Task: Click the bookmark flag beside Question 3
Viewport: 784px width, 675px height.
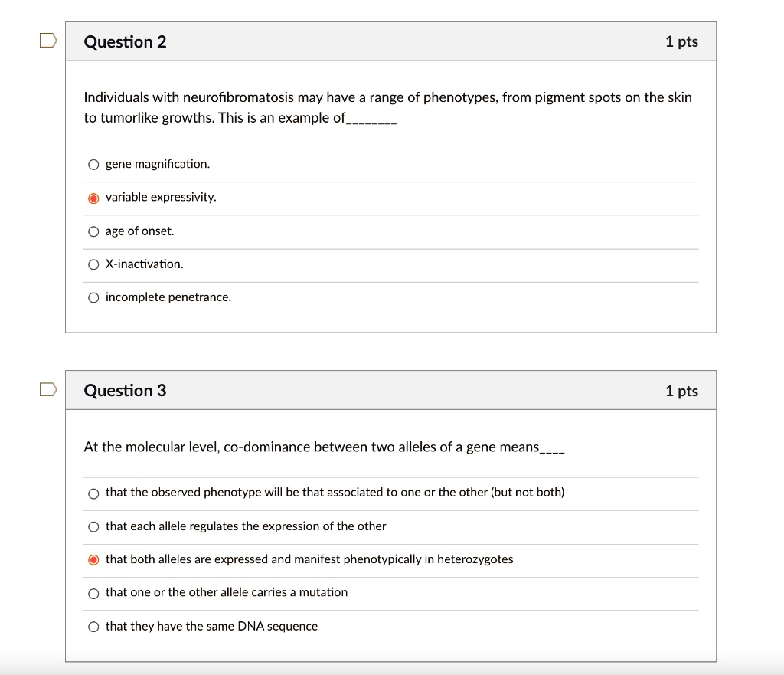Action: point(47,388)
